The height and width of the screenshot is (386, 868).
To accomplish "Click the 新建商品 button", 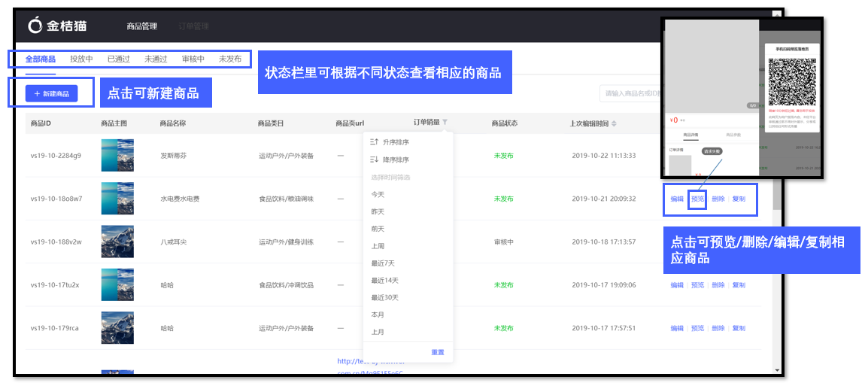I will 51,94.
